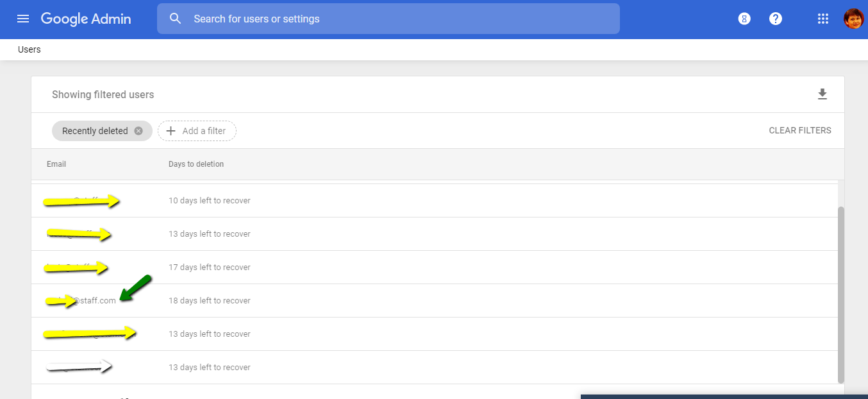Click the user list vertical scrollbar
This screenshot has width=868, height=399.
(x=841, y=294)
